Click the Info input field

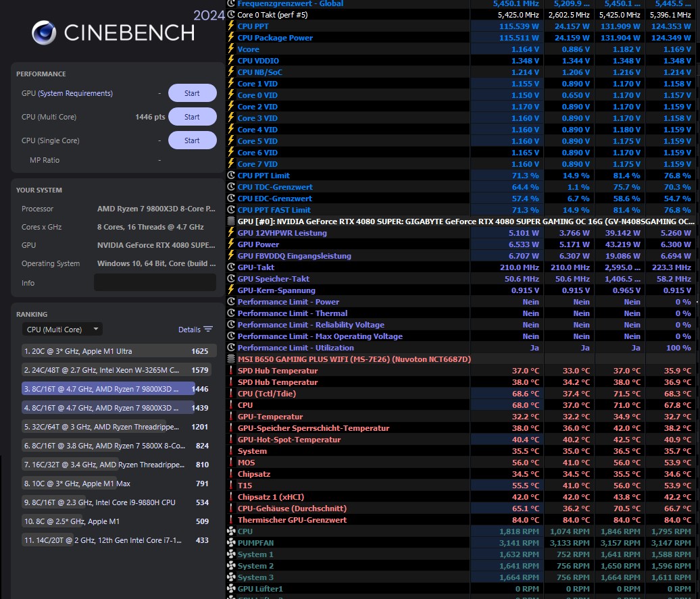point(155,283)
